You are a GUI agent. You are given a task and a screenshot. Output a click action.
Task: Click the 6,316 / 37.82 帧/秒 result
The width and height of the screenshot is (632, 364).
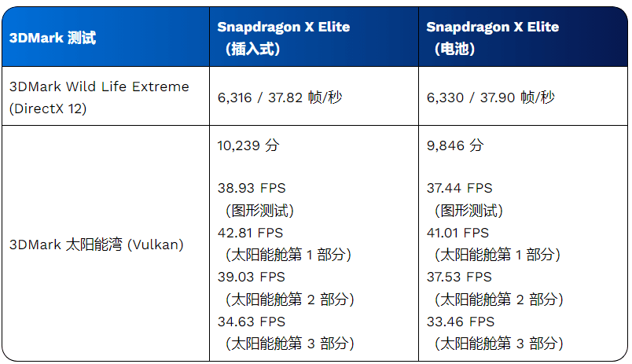point(280,97)
